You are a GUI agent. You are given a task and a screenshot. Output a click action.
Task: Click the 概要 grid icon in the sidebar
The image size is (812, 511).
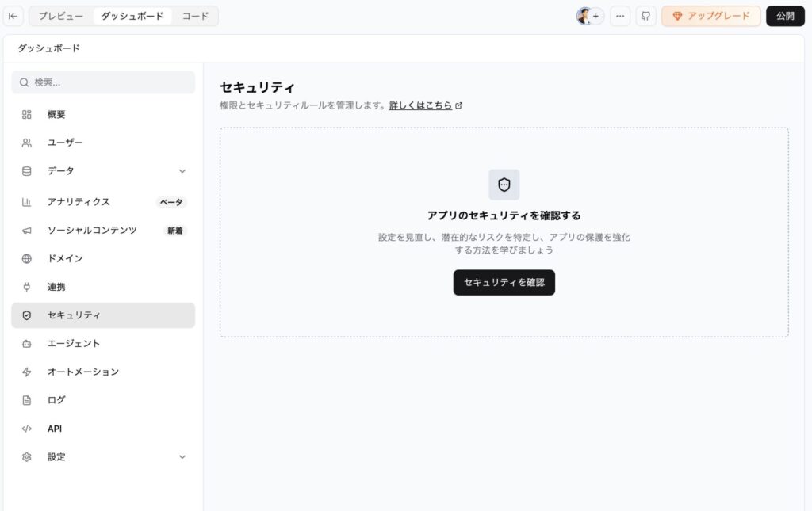[x=27, y=114]
